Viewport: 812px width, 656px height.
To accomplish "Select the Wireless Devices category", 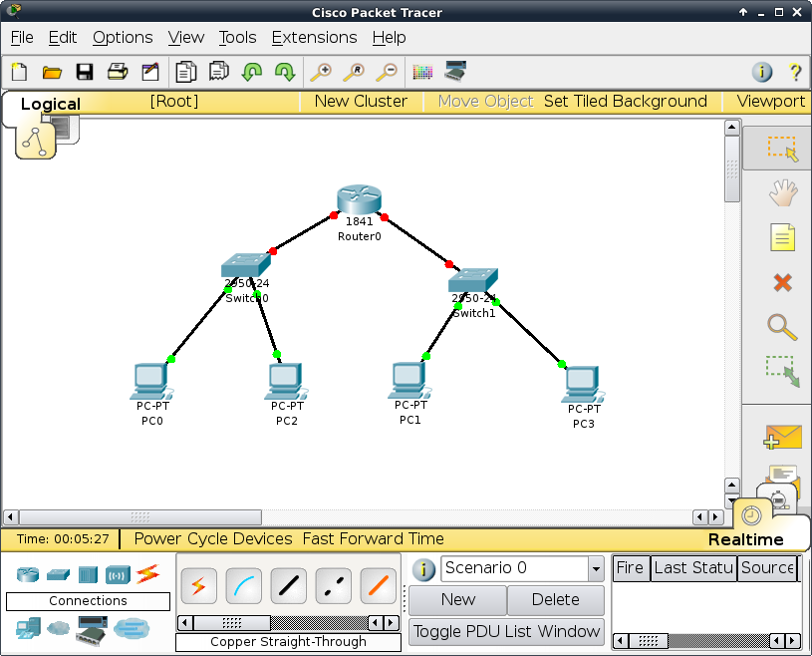I will [x=118, y=575].
